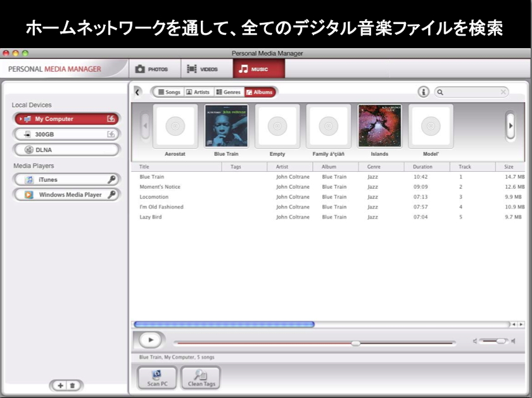This screenshot has width=532, height=398.
Task: Play the selected track
Action: [150, 340]
